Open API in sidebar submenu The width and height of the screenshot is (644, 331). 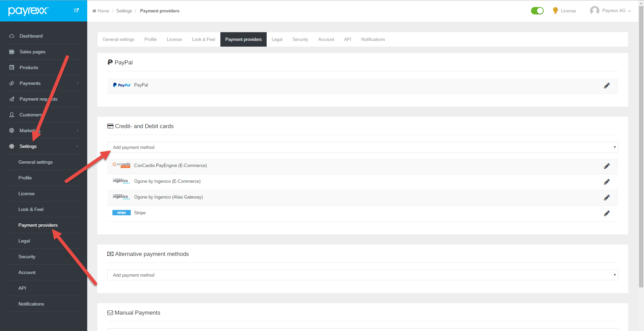22,288
